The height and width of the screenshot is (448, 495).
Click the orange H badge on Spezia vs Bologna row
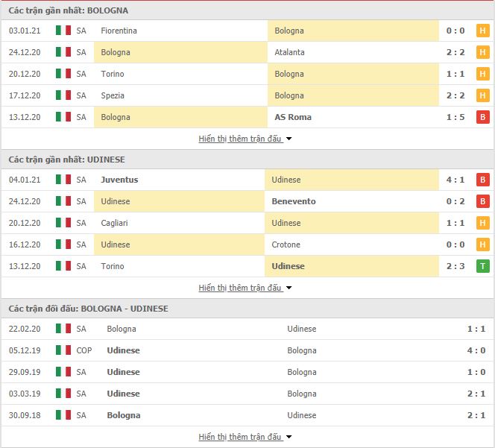[482, 95]
